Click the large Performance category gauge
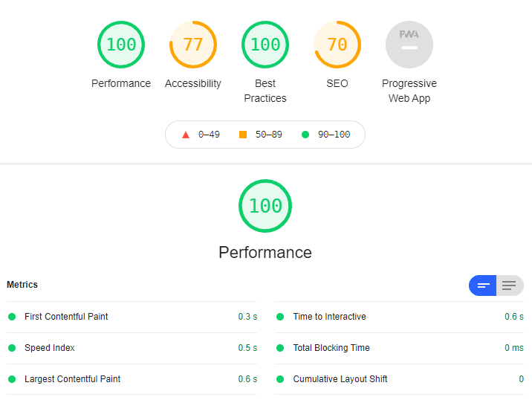 pyautogui.click(x=265, y=206)
